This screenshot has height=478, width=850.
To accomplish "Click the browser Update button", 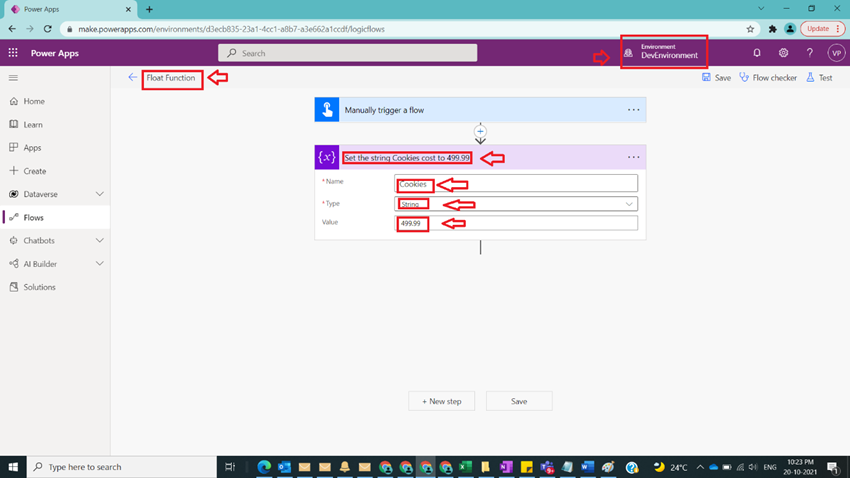I will pyautogui.click(x=822, y=29).
